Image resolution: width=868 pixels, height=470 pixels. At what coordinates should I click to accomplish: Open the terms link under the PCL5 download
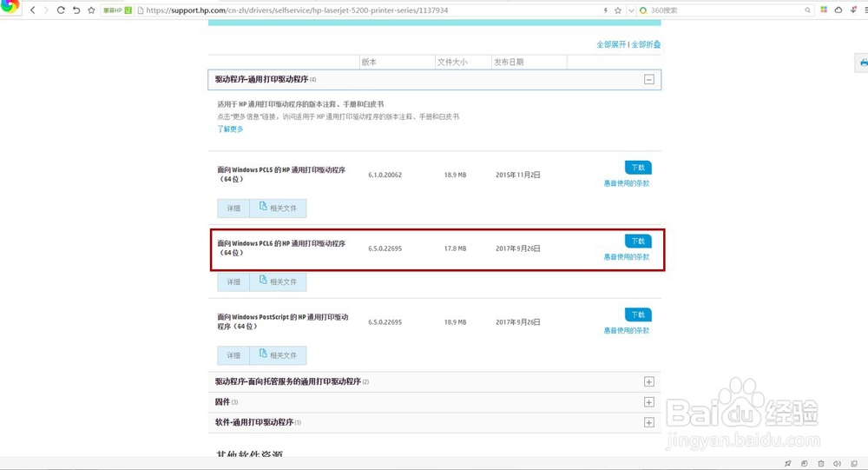pyautogui.click(x=626, y=183)
